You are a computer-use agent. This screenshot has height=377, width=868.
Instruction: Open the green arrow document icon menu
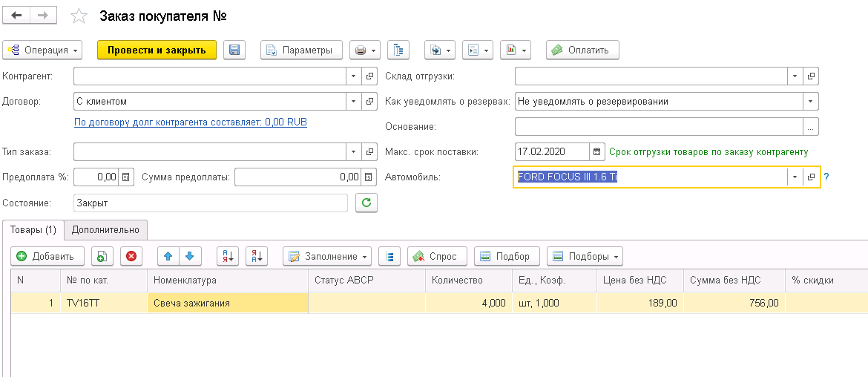[477, 50]
